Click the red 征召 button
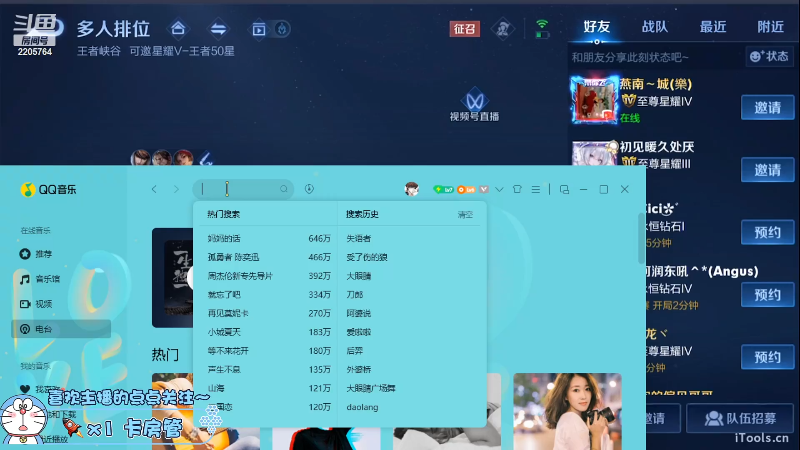The width and height of the screenshot is (800, 450). [465, 29]
